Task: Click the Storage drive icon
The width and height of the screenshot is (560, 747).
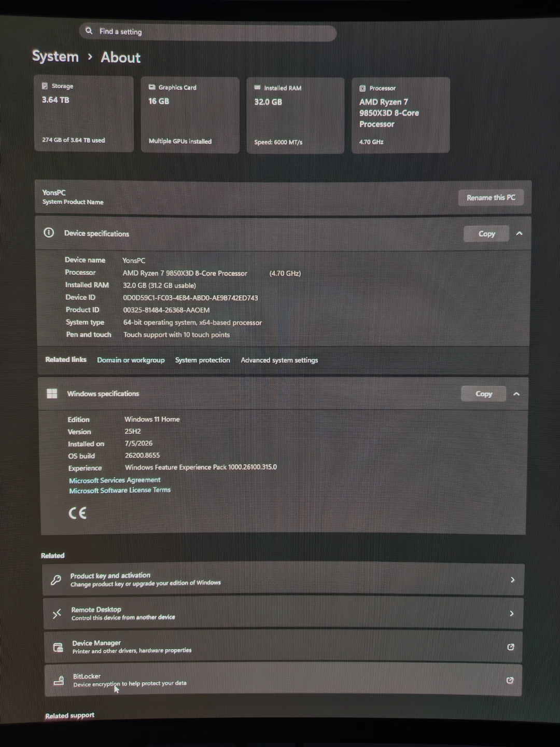Action: (x=45, y=86)
